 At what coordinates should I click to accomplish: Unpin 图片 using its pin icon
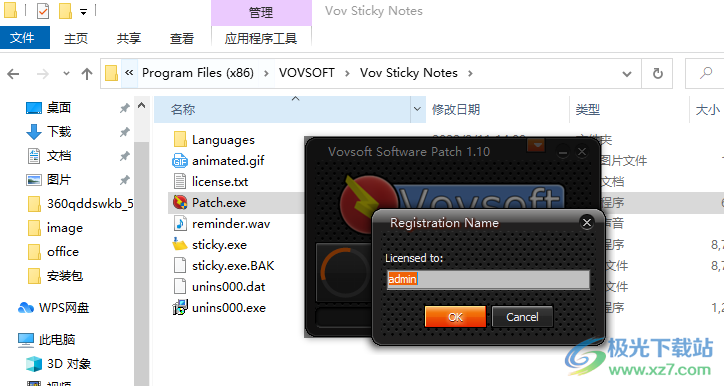click(x=124, y=180)
